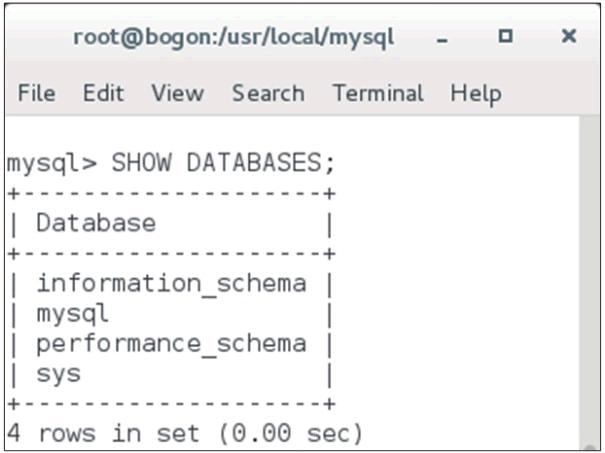Open the Edit menu

(x=103, y=94)
